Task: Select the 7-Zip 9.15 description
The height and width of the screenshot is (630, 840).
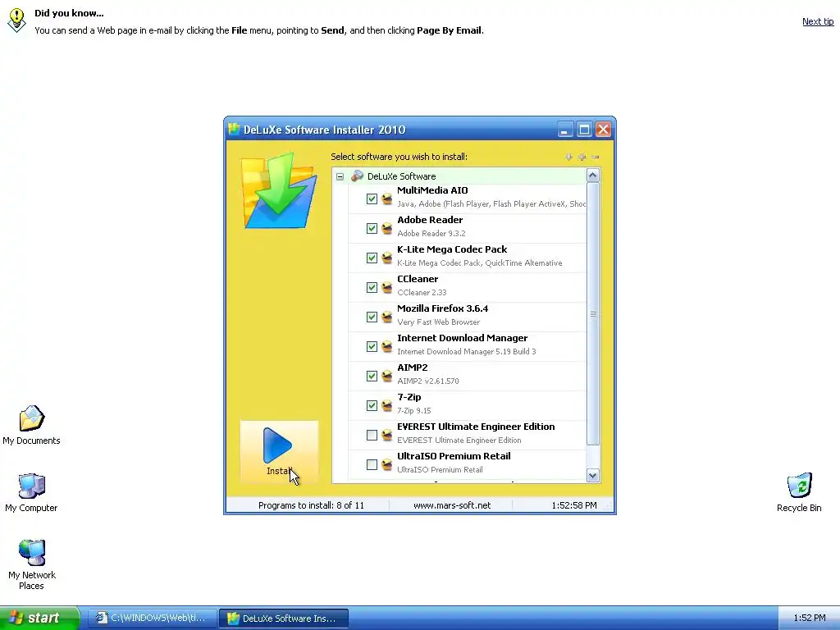Action: [x=413, y=410]
